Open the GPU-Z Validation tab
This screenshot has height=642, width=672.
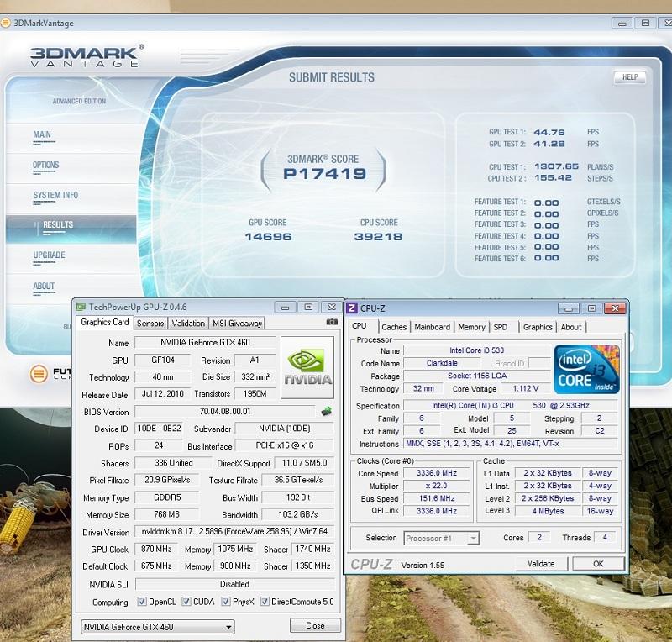188,324
